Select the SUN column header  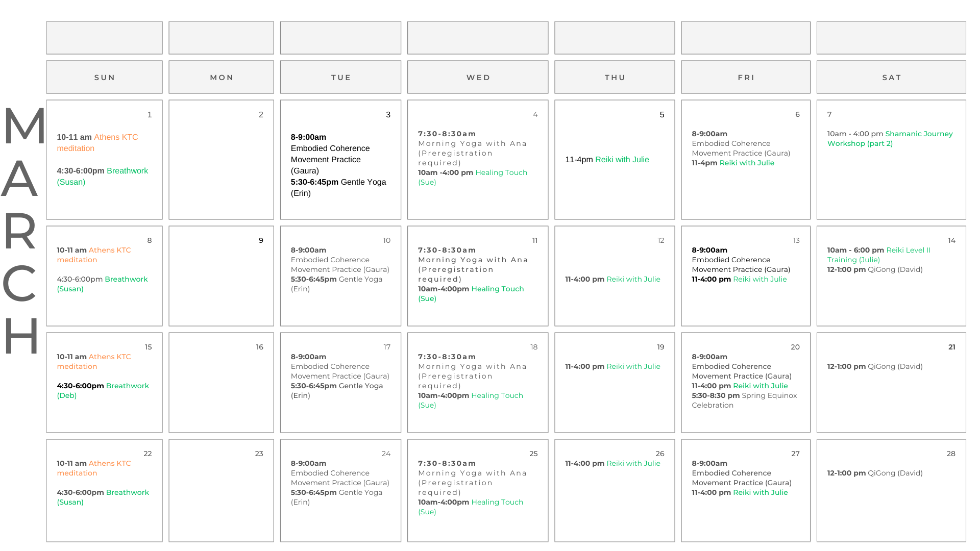coord(104,78)
